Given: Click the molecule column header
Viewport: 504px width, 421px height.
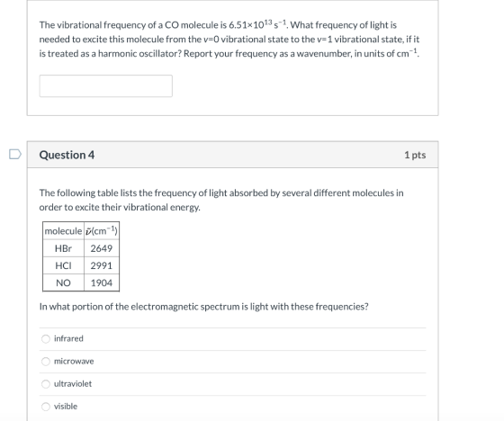Looking at the screenshot, I should [x=63, y=231].
